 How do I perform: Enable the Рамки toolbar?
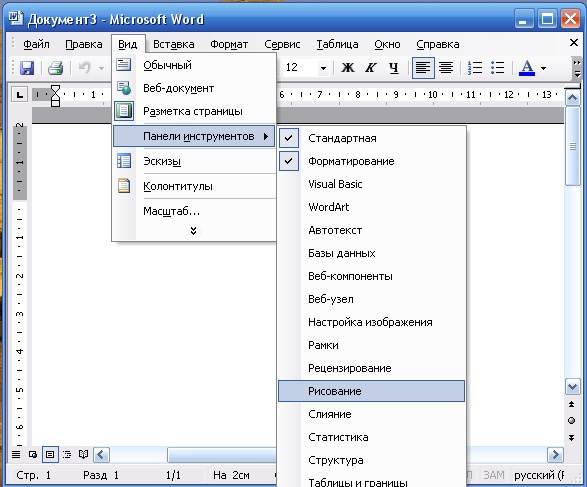coord(371,345)
